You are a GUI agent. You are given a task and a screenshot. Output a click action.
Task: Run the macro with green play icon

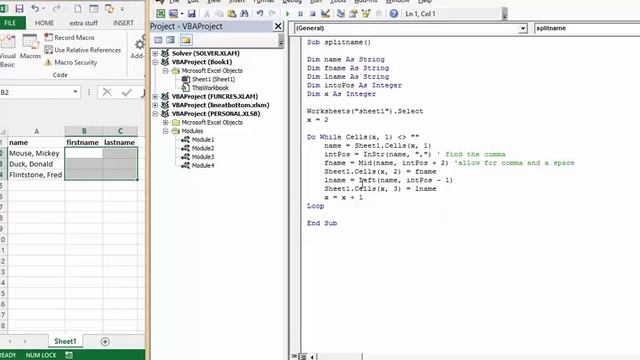[x=288, y=13]
